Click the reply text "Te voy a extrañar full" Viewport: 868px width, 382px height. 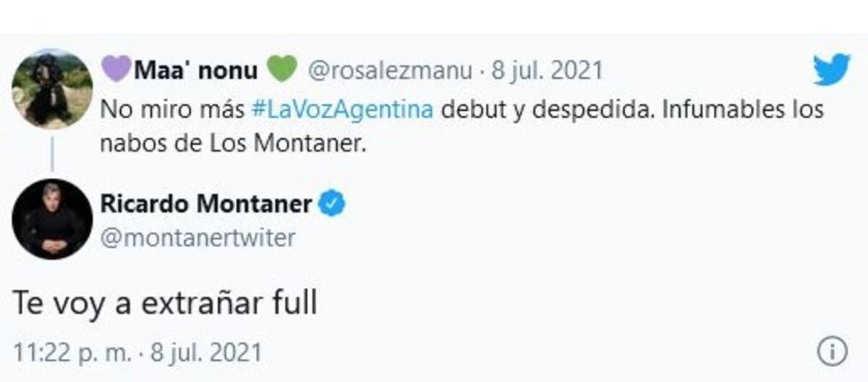(165, 305)
